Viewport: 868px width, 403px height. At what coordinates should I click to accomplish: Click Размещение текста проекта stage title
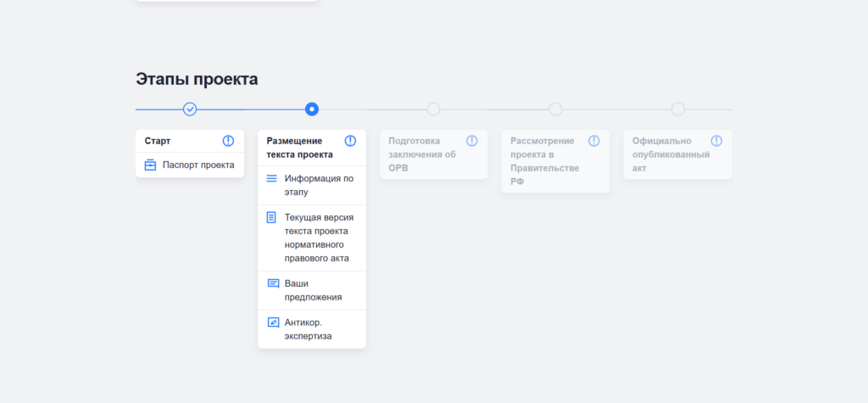[x=300, y=148]
